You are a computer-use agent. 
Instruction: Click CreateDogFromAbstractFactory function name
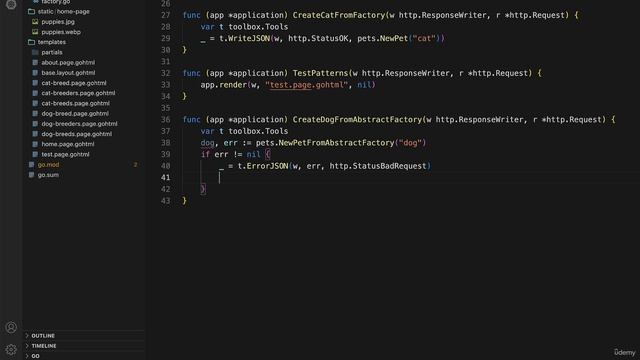pyautogui.click(x=357, y=120)
